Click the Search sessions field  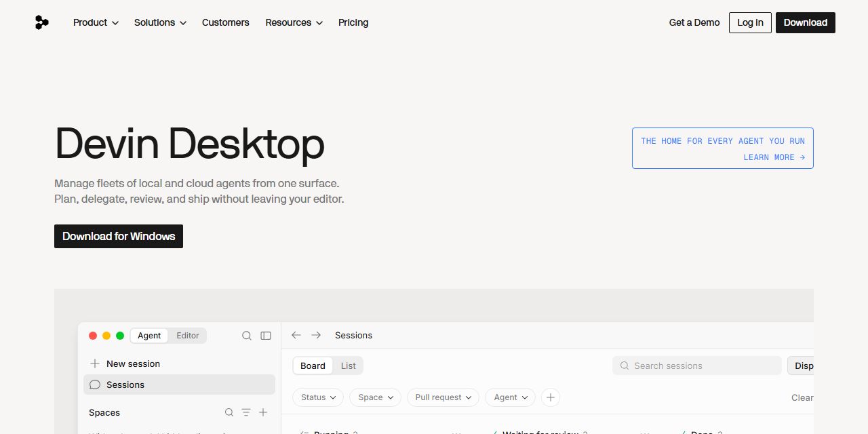tap(697, 366)
